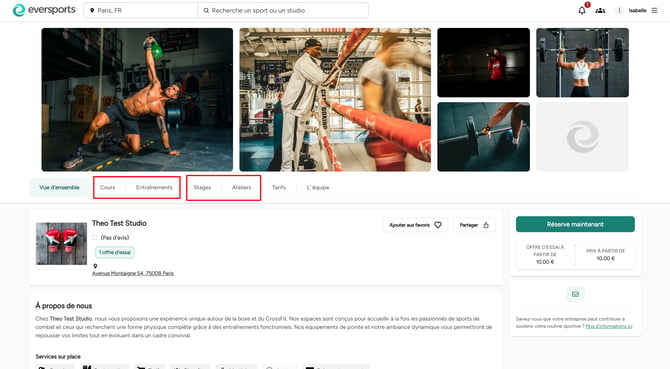Click the heart icon to add favorite

[438, 225]
